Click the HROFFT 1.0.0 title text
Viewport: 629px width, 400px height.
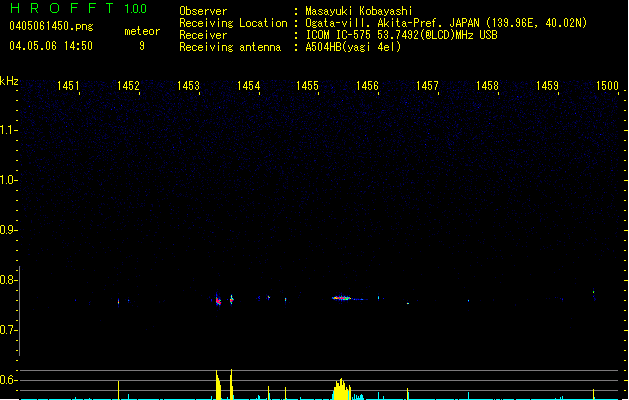(78, 8)
